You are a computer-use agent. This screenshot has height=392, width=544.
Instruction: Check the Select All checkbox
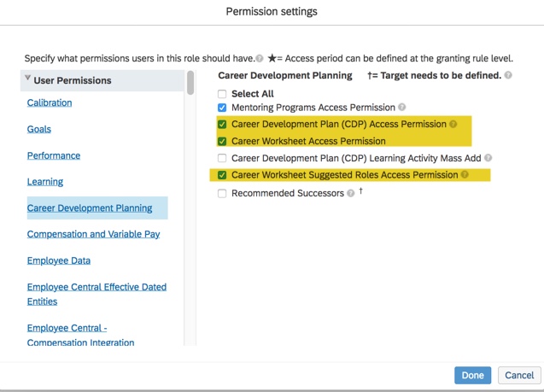(x=222, y=94)
